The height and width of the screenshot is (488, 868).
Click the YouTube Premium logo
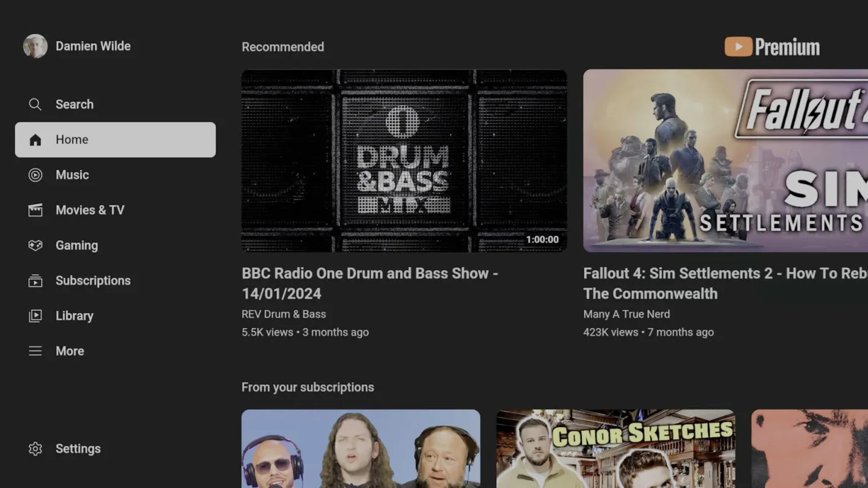click(772, 47)
